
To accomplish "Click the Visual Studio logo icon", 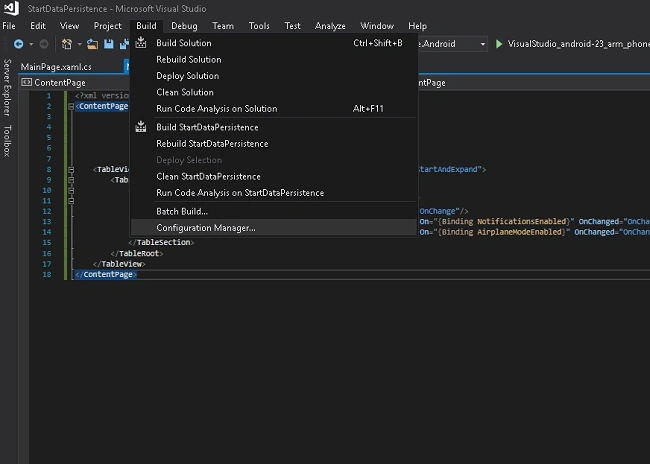I will (11, 8).
